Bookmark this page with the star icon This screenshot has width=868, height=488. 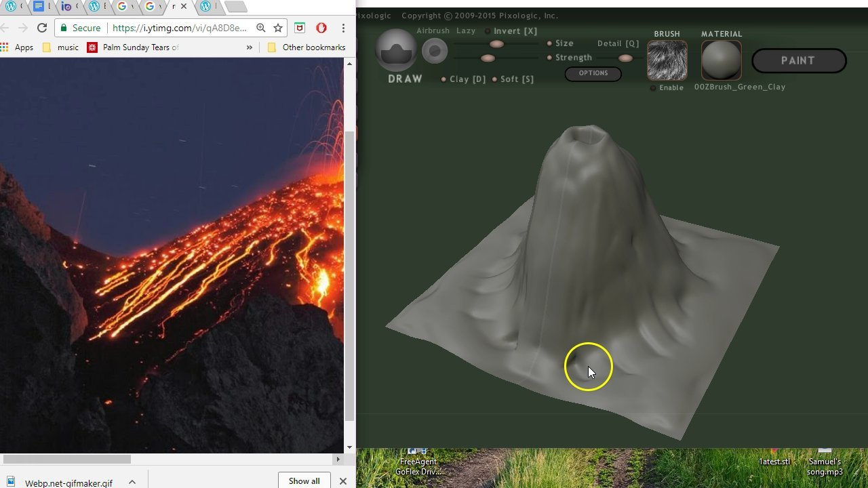279,28
